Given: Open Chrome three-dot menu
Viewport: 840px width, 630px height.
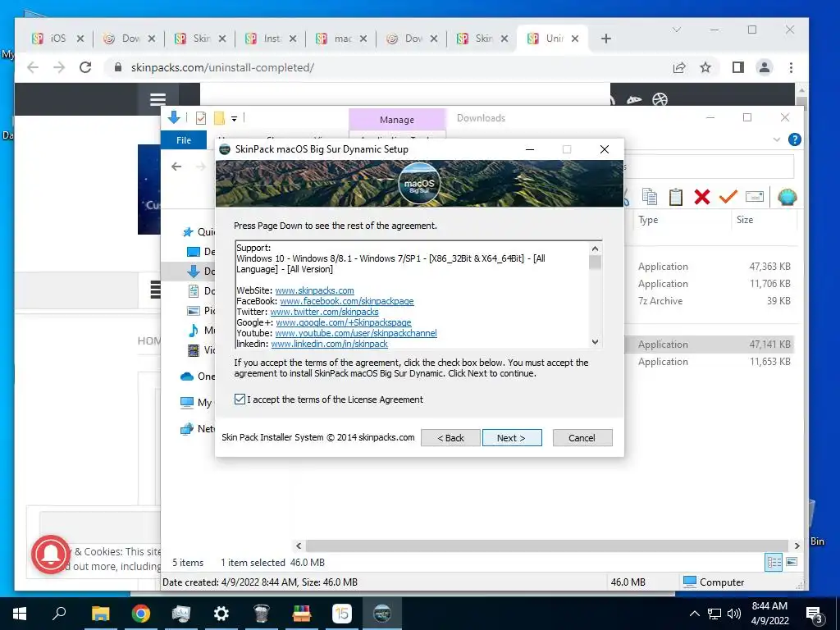Looking at the screenshot, I should tap(791, 67).
